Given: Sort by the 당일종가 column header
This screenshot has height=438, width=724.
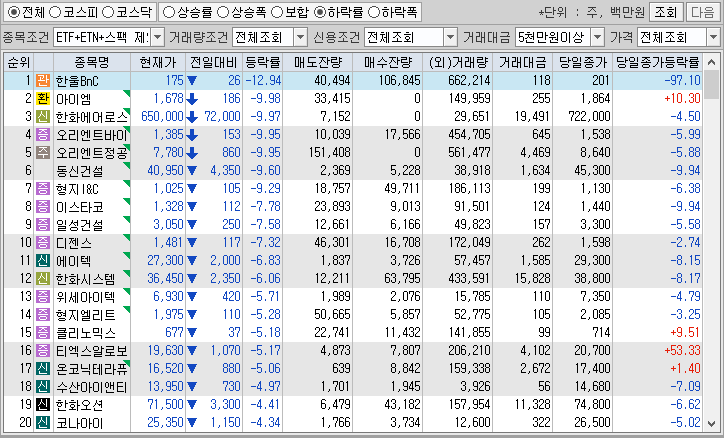Looking at the screenshot, I should tap(583, 62).
